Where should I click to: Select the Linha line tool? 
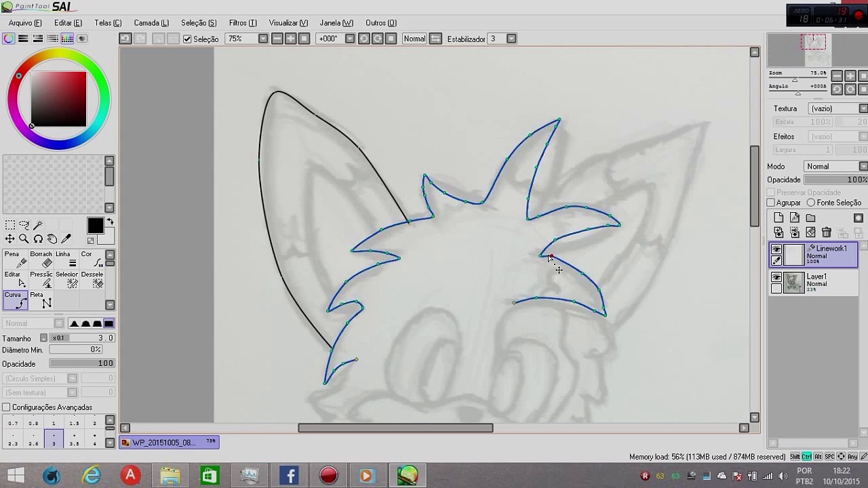click(x=67, y=259)
